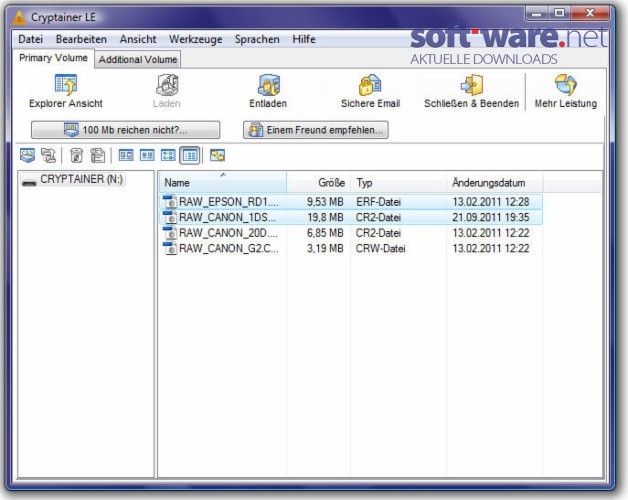Viewport: 628px width, 500px height.
Task: Close the Cryptainer LE window
Action: [590, 14]
